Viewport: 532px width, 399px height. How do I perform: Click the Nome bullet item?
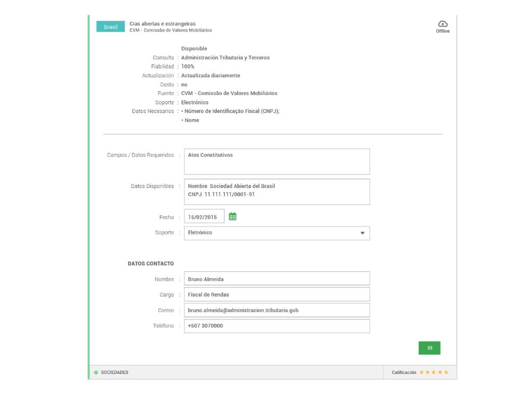pos(192,120)
